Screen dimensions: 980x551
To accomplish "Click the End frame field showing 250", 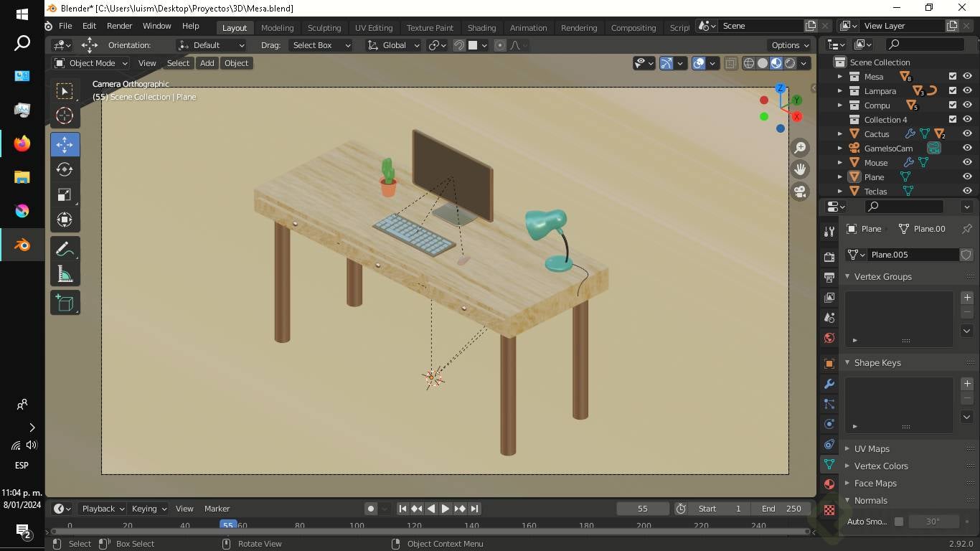I will (x=781, y=509).
